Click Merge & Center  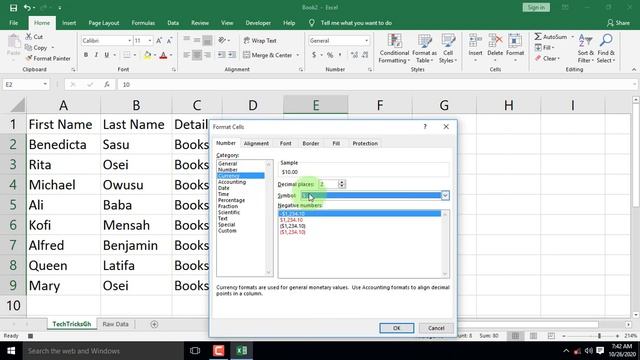[x=268, y=55]
